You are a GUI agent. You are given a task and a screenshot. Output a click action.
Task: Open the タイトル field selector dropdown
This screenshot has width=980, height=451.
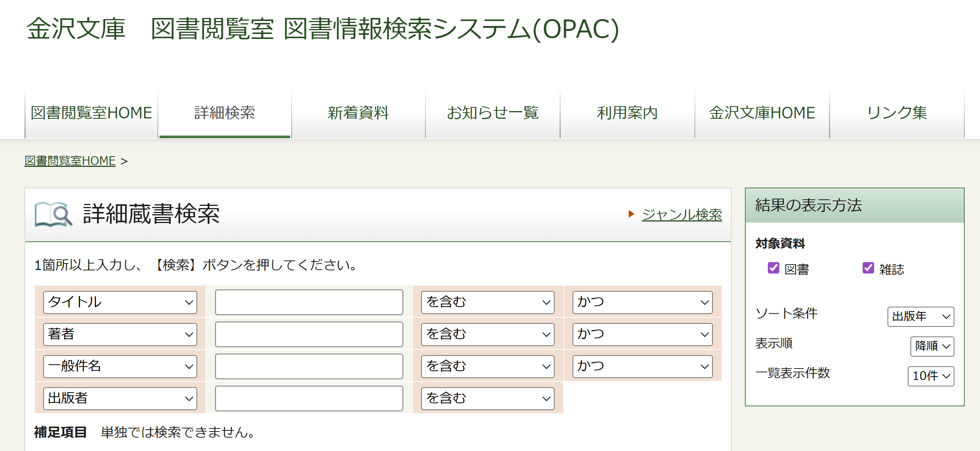[x=120, y=302]
